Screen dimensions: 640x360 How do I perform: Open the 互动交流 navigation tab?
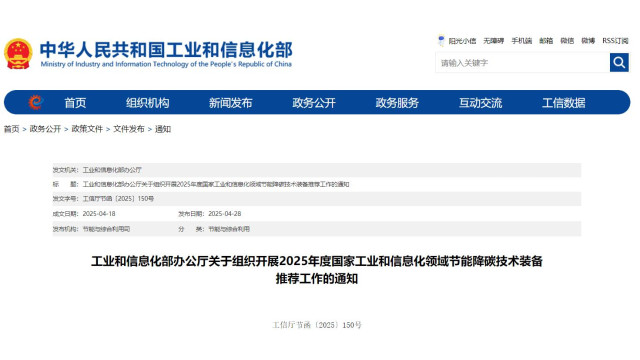(480, 103)
